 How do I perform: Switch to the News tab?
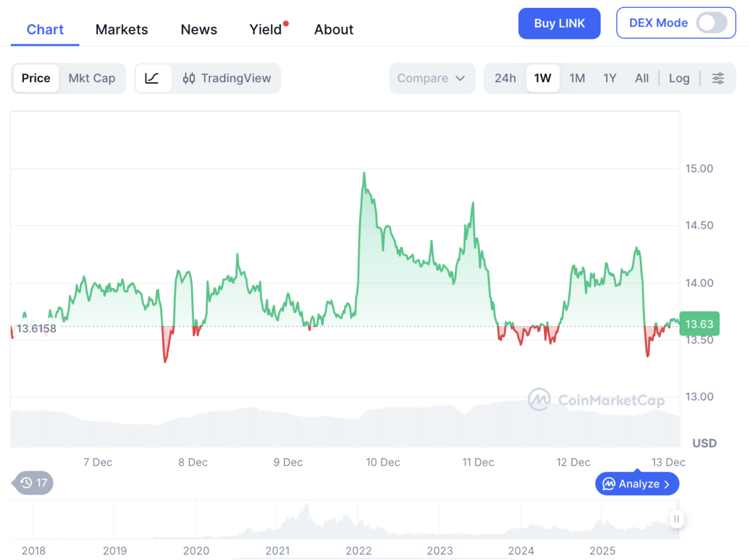pyautogui.click(x=199, y=29)
